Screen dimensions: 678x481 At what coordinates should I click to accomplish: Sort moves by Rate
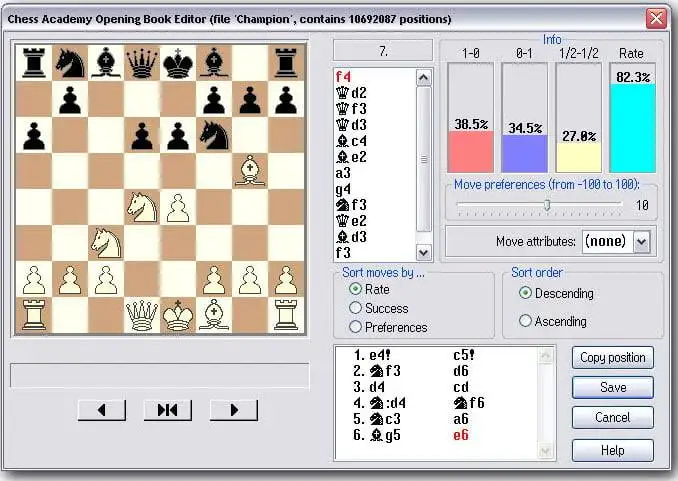coord(356,290)
